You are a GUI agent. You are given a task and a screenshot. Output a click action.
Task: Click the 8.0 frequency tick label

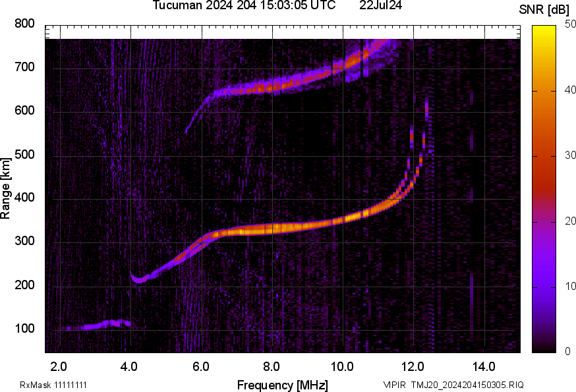(x=271, y=366)
